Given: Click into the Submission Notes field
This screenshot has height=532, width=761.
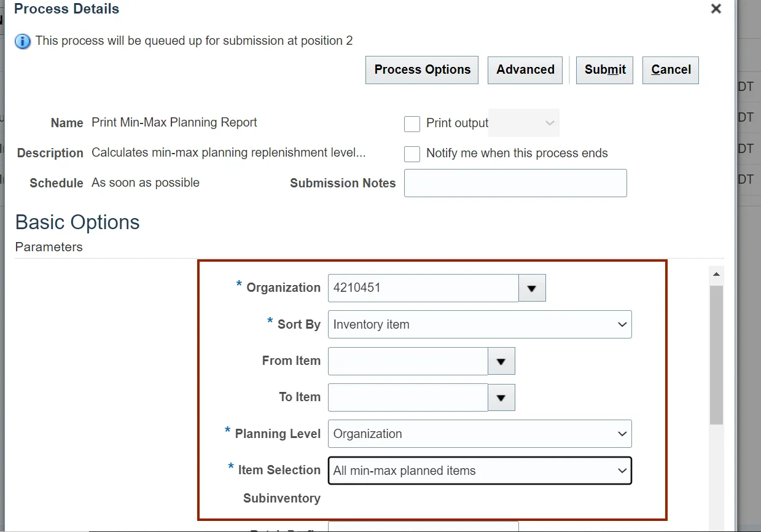Looking at the screenshot, I should point(515,183).
